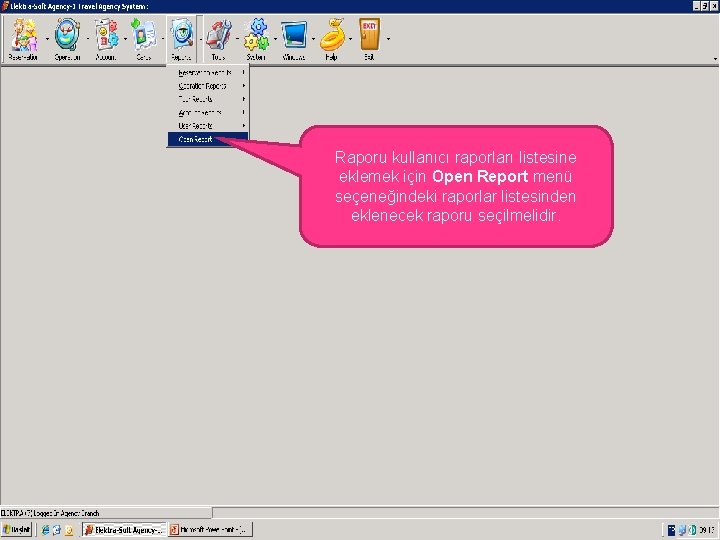The width and height of the screenshot is (720, 540).
Task: Launch Internet Explorer from quick launch
Action: tap(45, 530)
